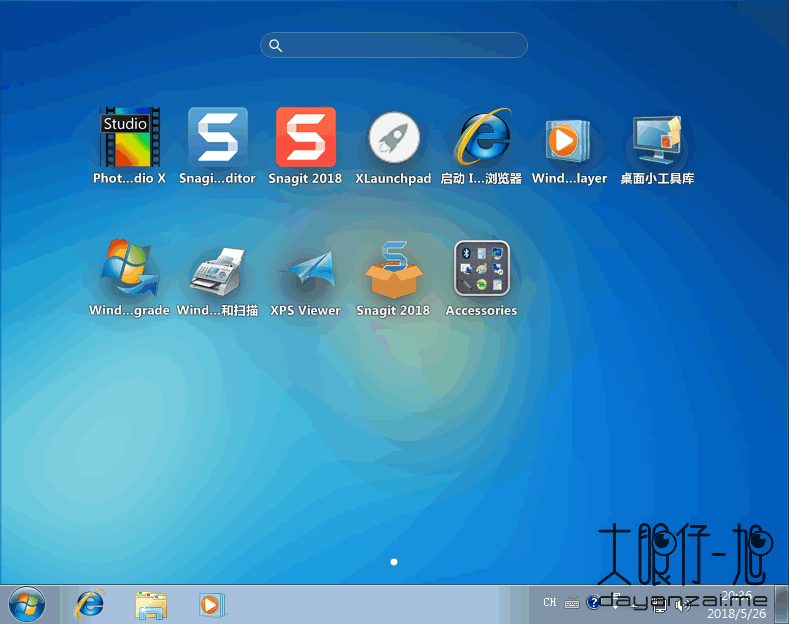Click the CH language indicator
The image size is (789, 624).
coord(550,602)
